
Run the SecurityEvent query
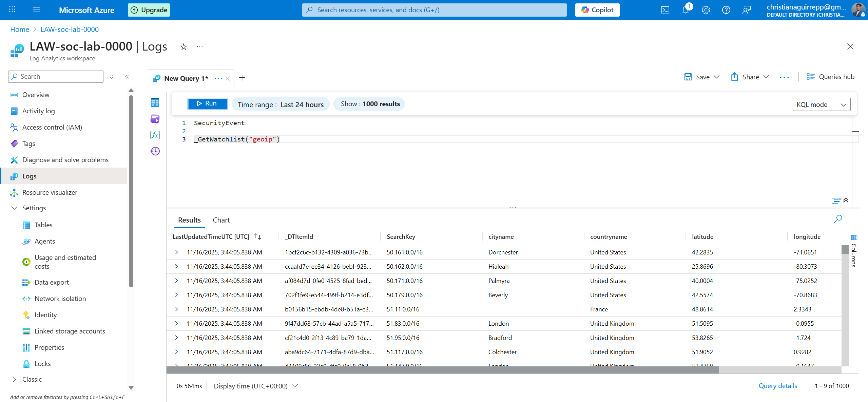coord(207,103)
